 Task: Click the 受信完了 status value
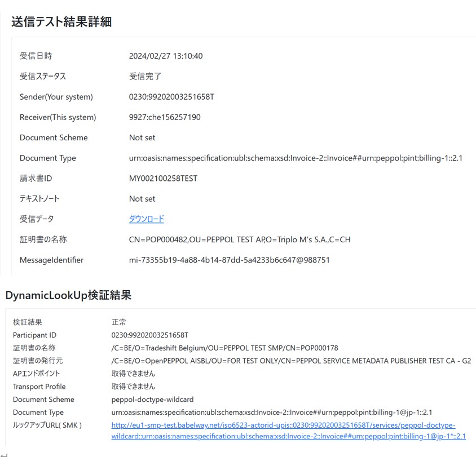(x=145, y=77)
